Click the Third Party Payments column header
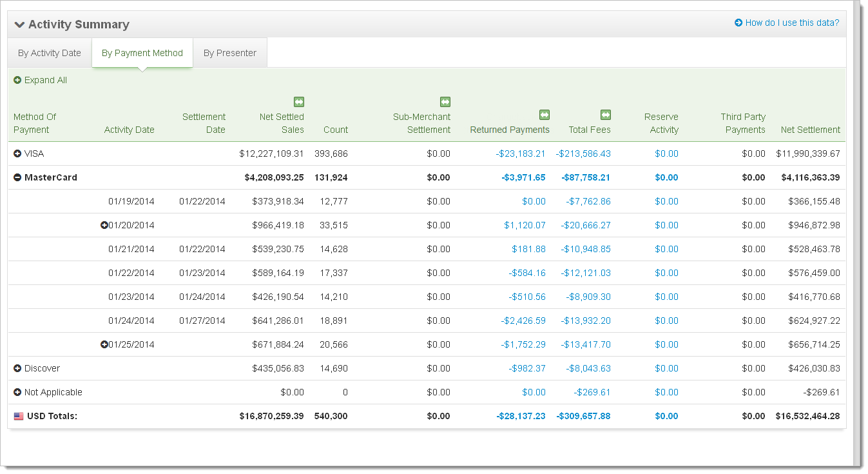 click(743, 123)
